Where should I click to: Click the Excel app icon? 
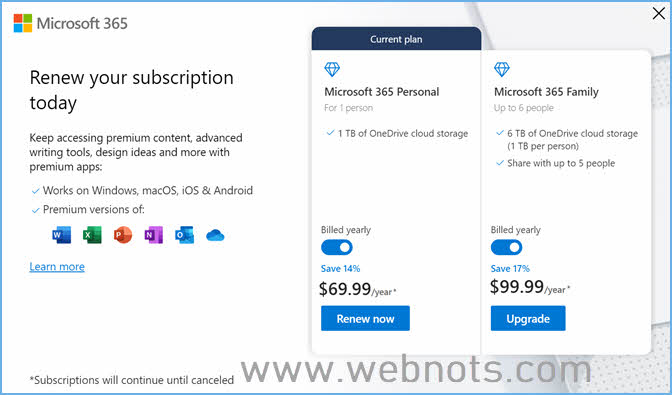[x=92, y=235]
